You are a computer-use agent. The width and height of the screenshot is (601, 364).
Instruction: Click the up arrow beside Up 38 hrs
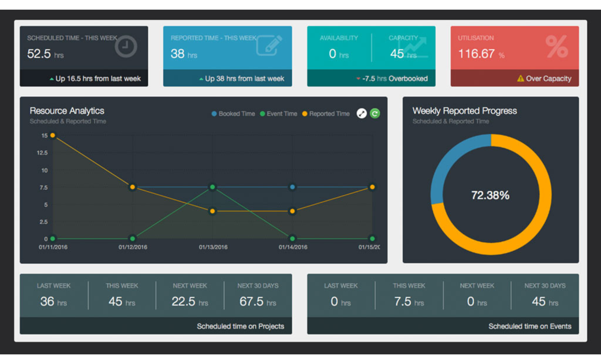pyautogui.click(x=201, y=79)
